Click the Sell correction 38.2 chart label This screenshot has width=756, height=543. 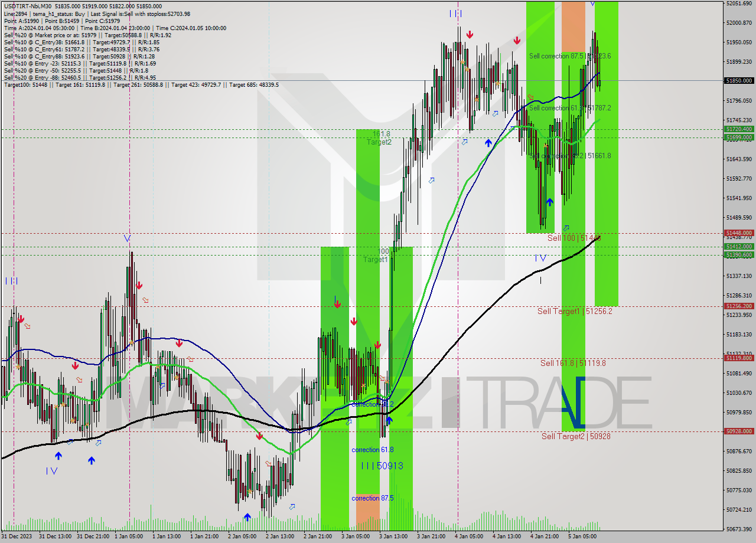coord(570,156)
